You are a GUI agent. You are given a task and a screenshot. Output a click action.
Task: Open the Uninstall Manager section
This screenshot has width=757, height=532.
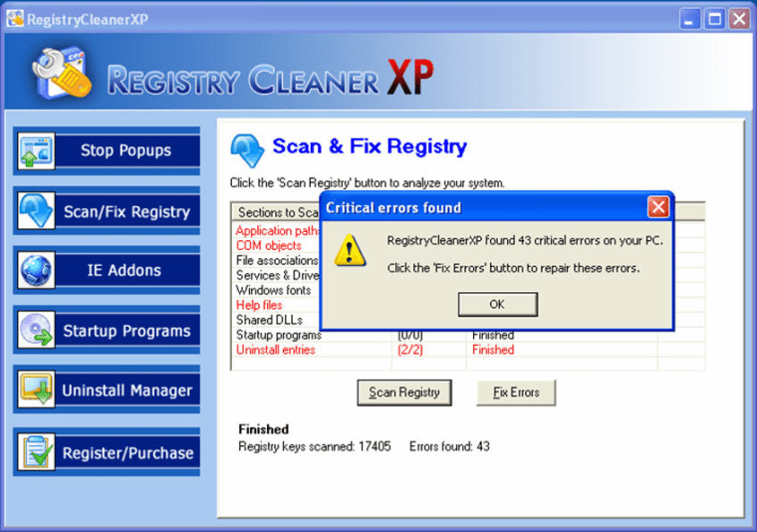coord(107,390)
